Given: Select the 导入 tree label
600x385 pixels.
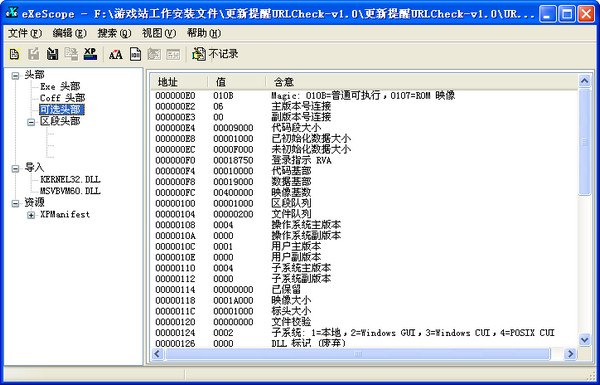Looking at the screenshot, I should pyautogui.click(x=34, y=168).
